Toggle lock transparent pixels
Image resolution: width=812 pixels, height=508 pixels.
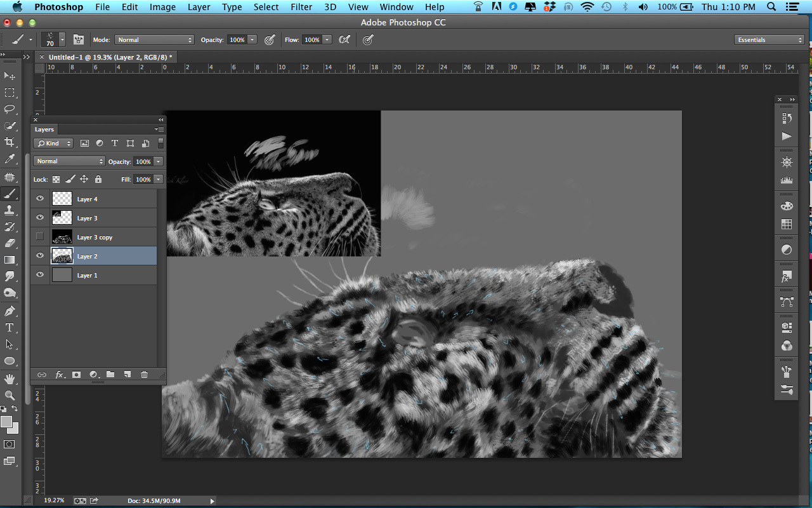pos(56,180)
